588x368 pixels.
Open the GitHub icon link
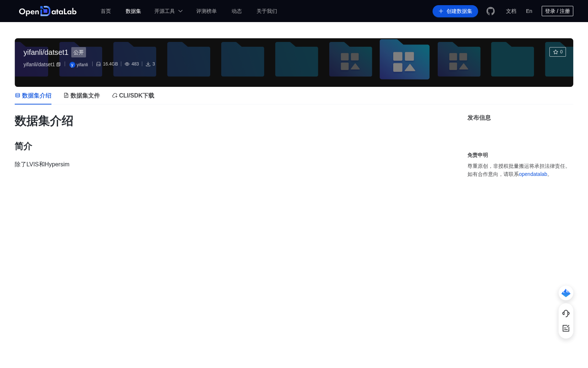[x=491, y=11]
